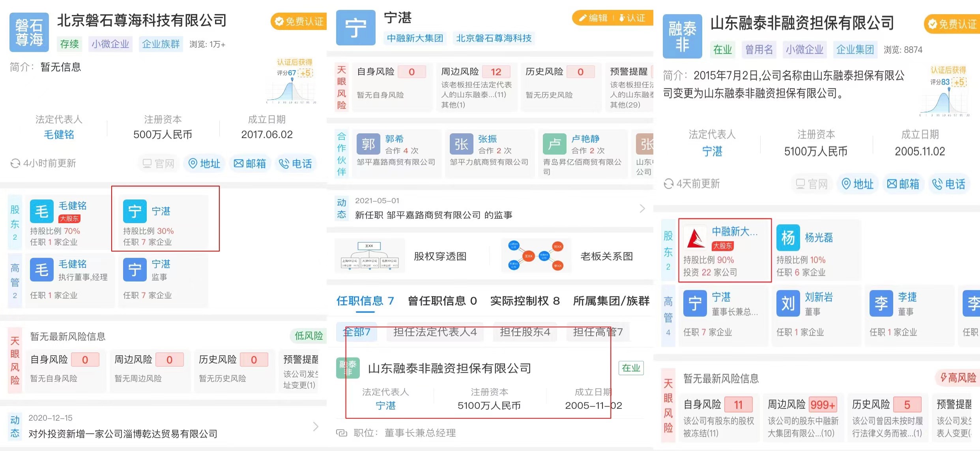
Task: Open the 地址 address icon for 山东融泰非融资担保
Action: (x=857, y=184)
